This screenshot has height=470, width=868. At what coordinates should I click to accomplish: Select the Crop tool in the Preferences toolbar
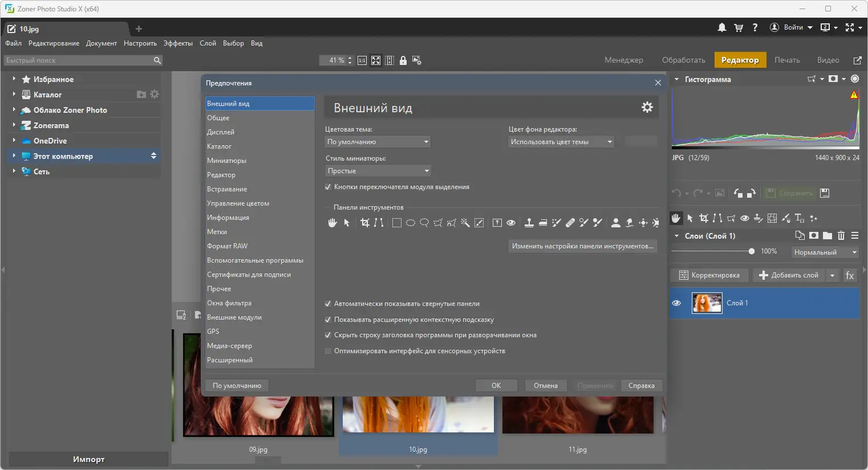click(x=365, y=223)
